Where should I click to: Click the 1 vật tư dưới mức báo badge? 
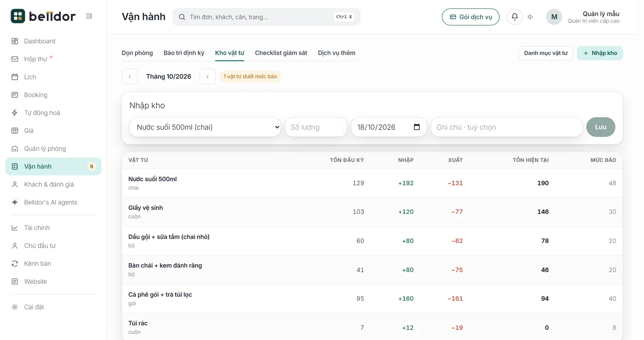250,77
